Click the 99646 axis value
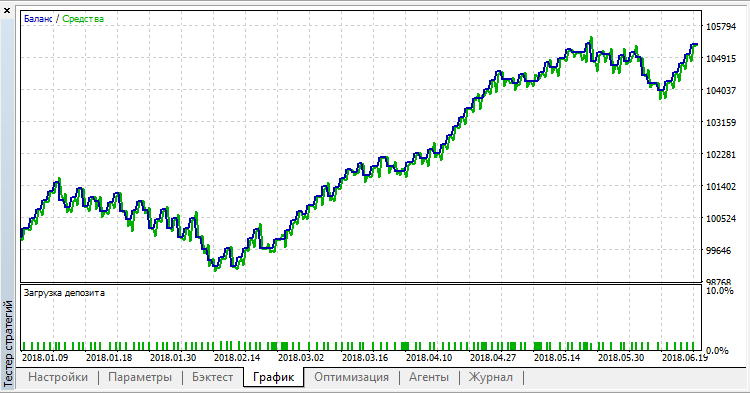This screenshot has width=750, height=394. [x=719, y=251]
